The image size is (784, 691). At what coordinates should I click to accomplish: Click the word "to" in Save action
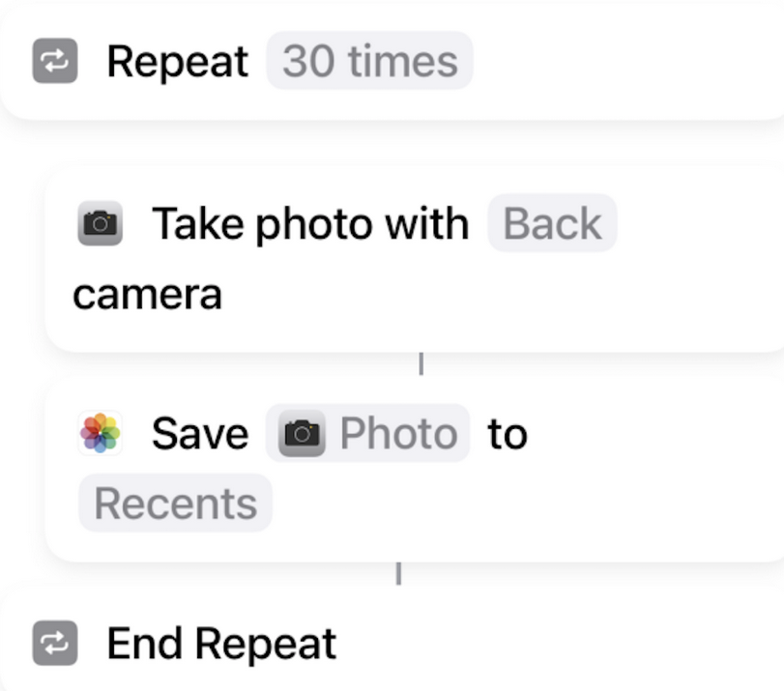click(x=508, y=434)
